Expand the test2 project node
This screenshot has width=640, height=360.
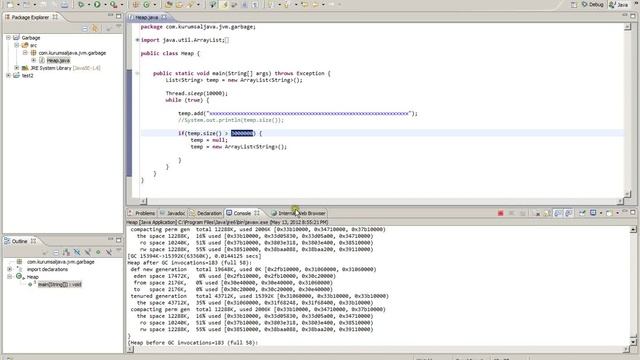click(x=8, y=76)
